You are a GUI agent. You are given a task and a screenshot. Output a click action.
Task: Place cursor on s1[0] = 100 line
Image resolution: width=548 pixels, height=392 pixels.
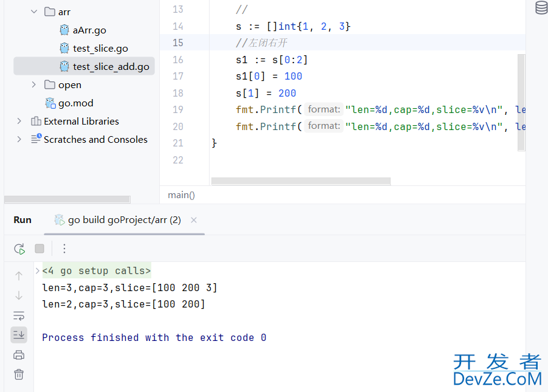(269, 76)
